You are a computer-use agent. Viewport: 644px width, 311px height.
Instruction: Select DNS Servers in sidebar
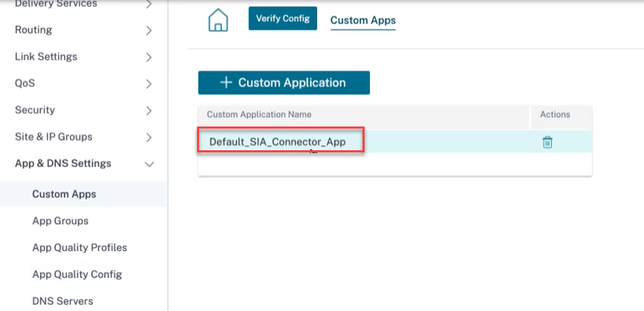[x=63, y=301]
